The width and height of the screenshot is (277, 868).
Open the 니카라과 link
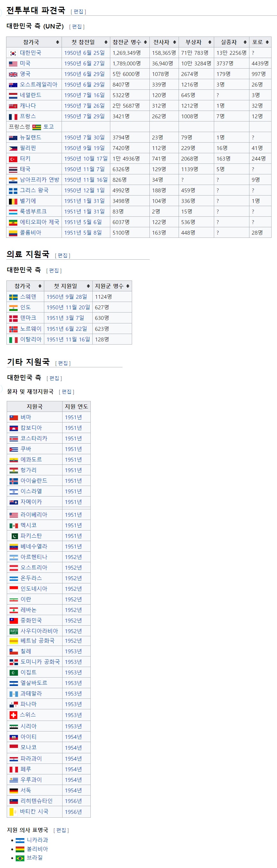[x=38, y=840]
